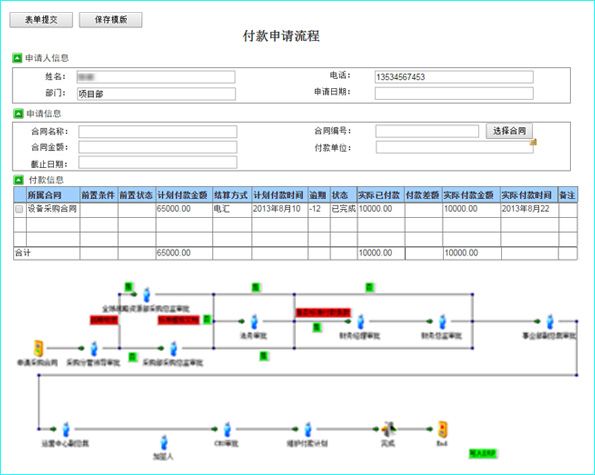595x475 pixels.
Task: Select the 运营中心副总裁 person node
Action: tap(66, 429)
